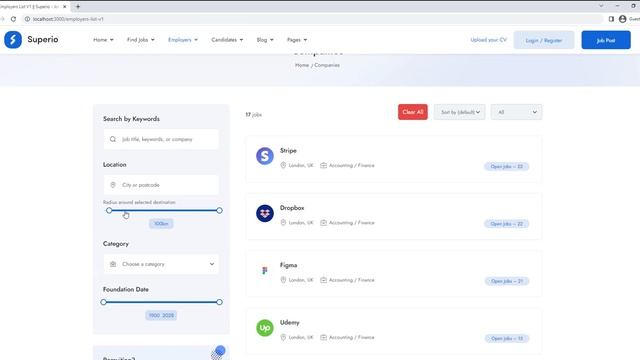Click the Open Jobs badge on Stripe card

click(507, 167)
